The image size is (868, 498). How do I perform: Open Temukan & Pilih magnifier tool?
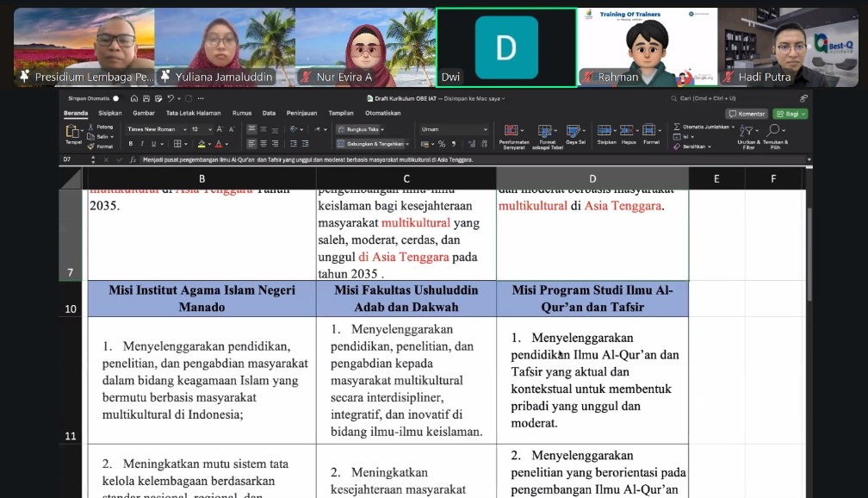772,131
